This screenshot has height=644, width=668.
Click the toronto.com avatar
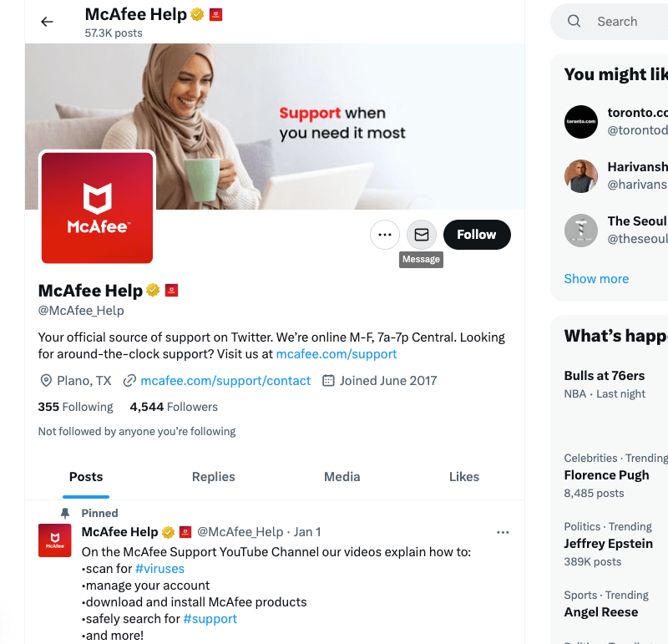(581, 121)
